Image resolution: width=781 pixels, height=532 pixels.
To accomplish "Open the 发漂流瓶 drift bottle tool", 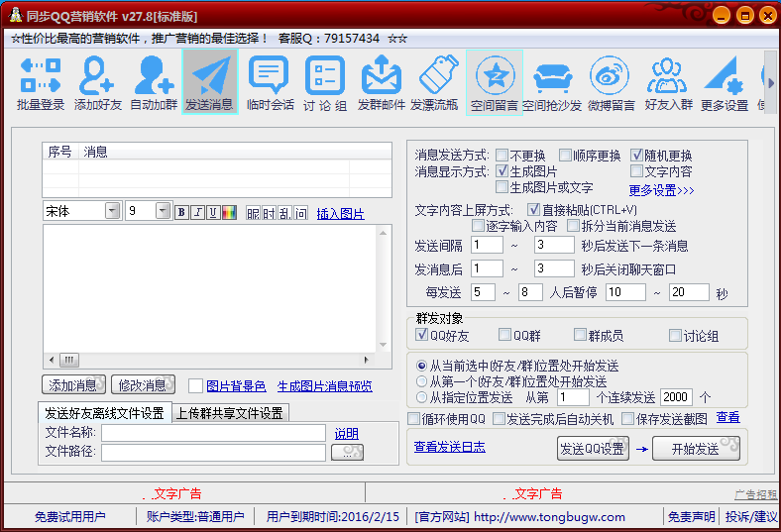I will (434, 83).
